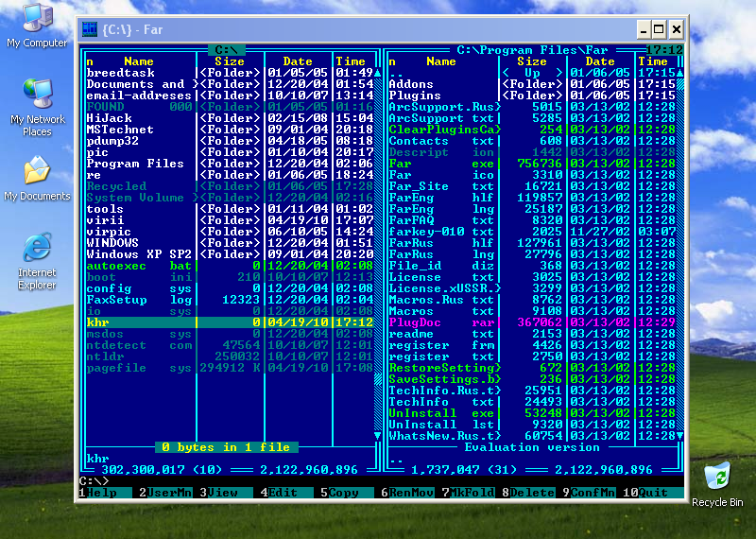
Task: Click 6 RenMov in the key bar
Action: [407, 493]
